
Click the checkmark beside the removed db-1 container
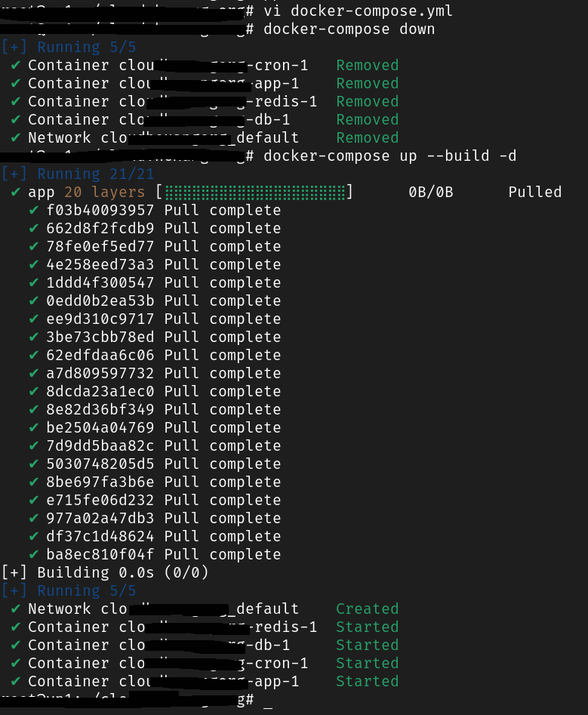pyautogui.click(x=15, y=119)
